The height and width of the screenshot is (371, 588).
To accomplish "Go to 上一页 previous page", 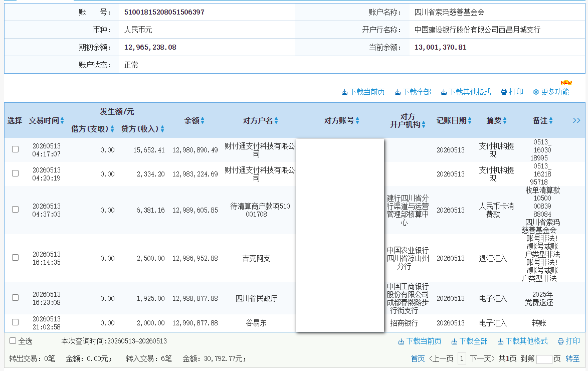I will coord(441,358).
